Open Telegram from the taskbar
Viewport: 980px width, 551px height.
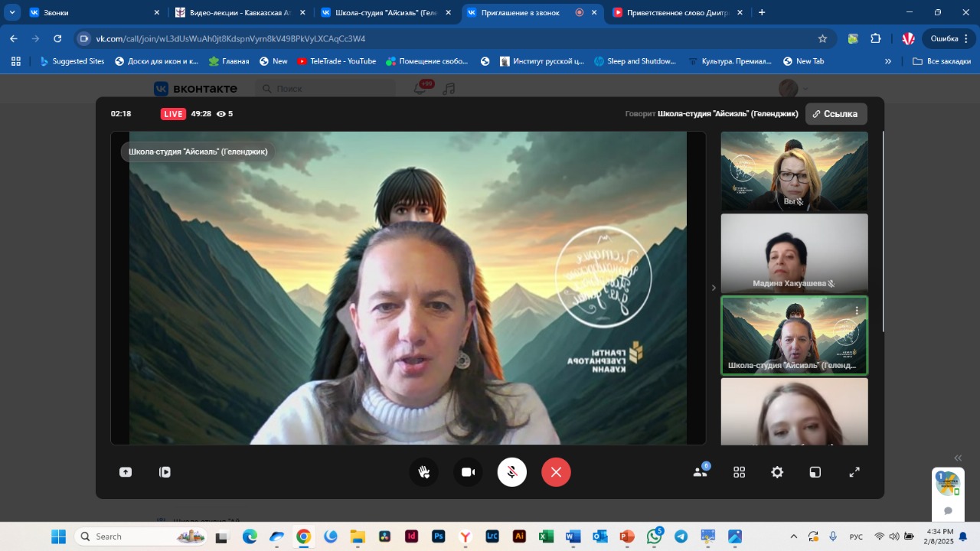click(x=681, y=536)
